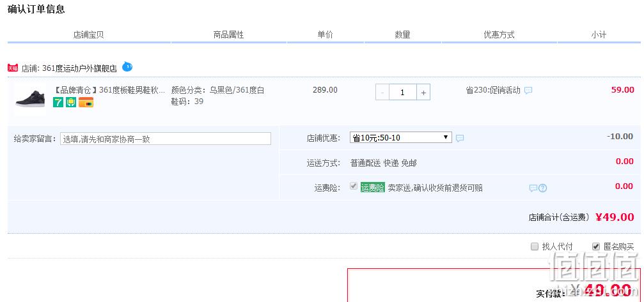Click the 小计 column header
Image resolution: width=644 pixels, height=302 pixels.
coord(599,35)
